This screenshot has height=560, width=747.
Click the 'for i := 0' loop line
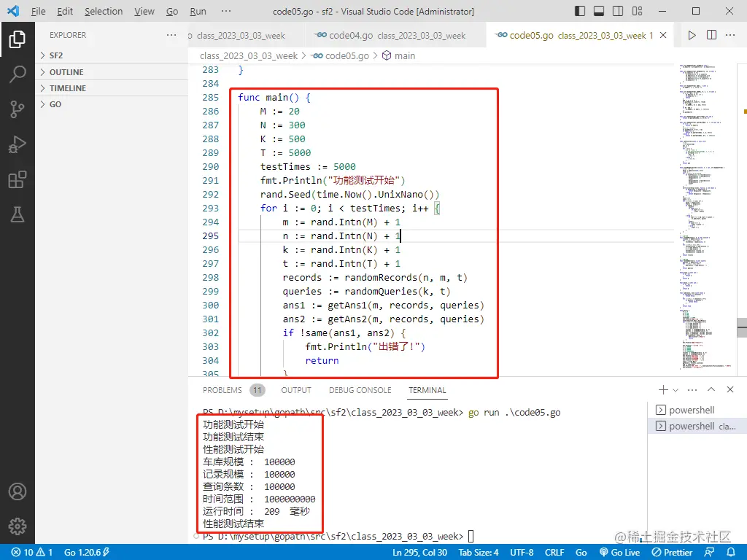[x=350, y=208]
